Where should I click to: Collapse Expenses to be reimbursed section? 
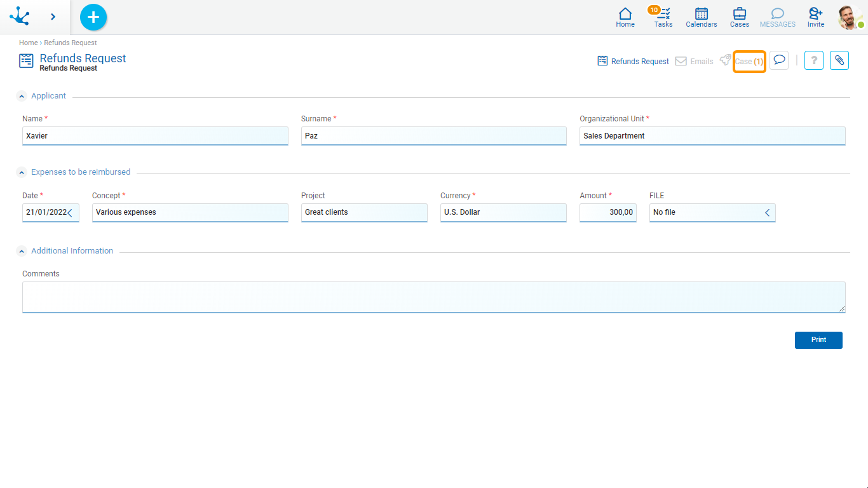(x=22, y=172)
